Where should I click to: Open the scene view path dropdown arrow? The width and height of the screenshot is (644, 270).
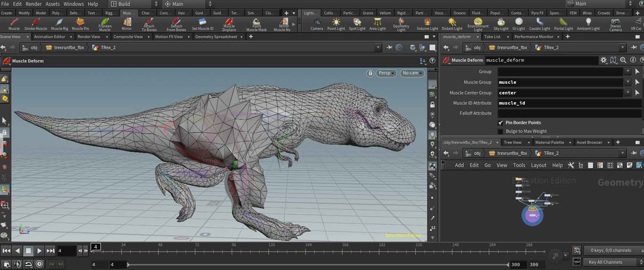point(378,48)
